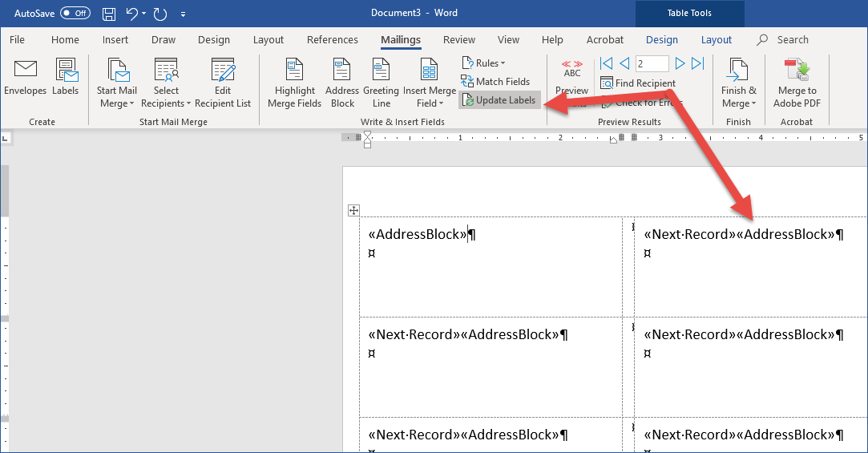Toggle Highlight Merge Fields
Image resolution: width=868 pixels, height=453 pixels.
(294, 83)
